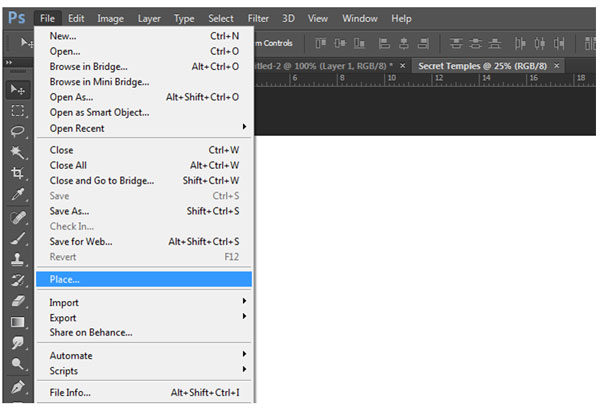Open the Edit menu

click(x=76, y=18)
